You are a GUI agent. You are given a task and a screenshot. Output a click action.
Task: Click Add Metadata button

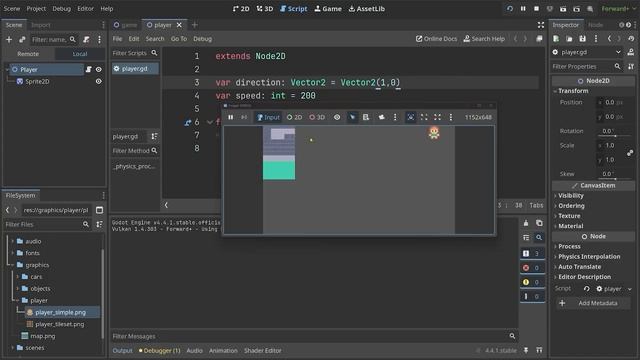(x=592, y=303)
